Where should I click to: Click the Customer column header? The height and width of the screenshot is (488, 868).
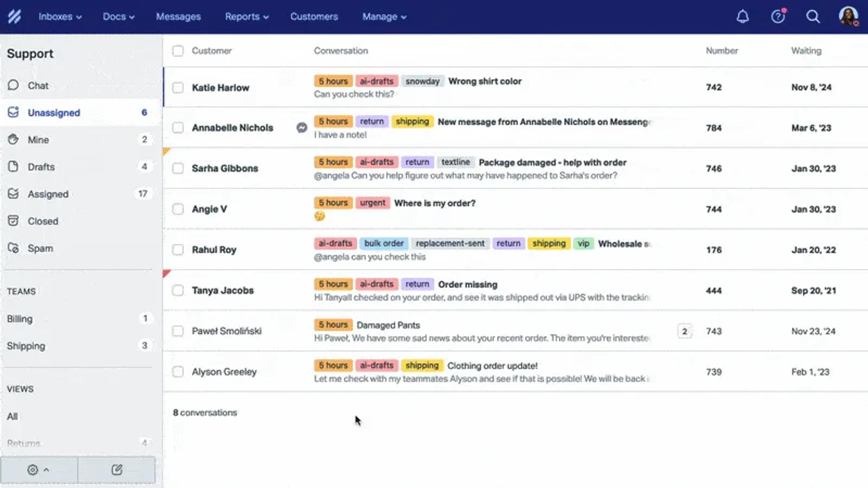pos(211,50)
